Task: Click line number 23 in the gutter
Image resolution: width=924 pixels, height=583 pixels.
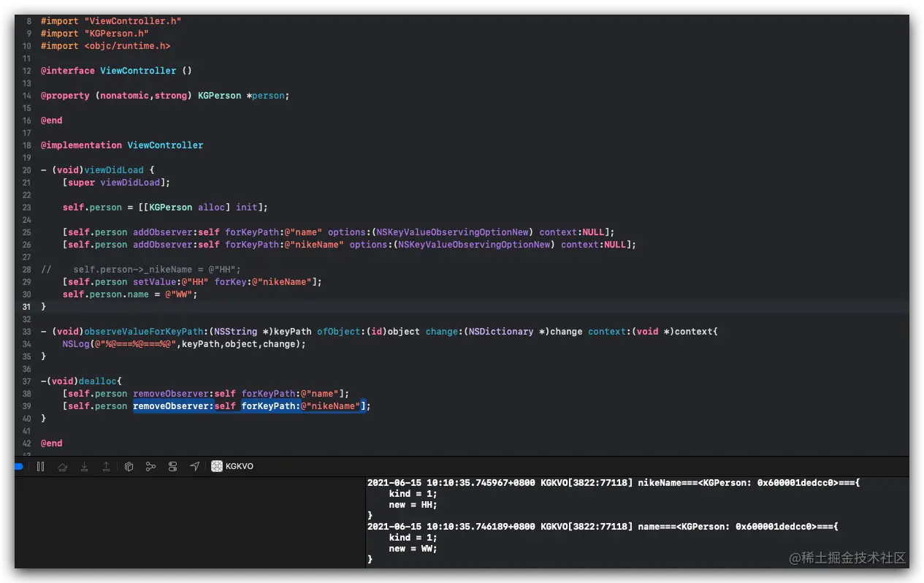Action: coord(27,207)
